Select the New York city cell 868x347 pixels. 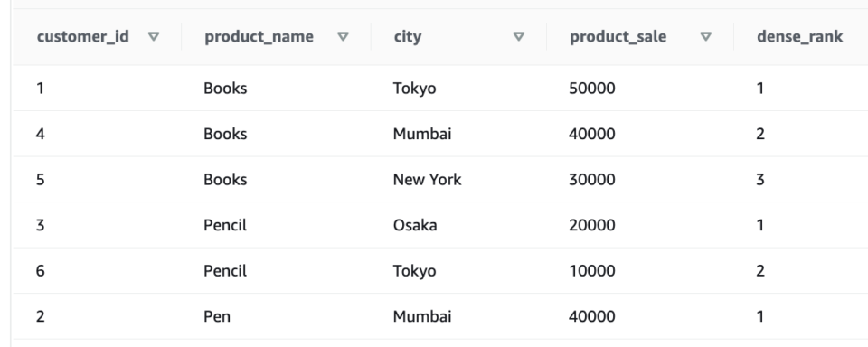point(428,179)
